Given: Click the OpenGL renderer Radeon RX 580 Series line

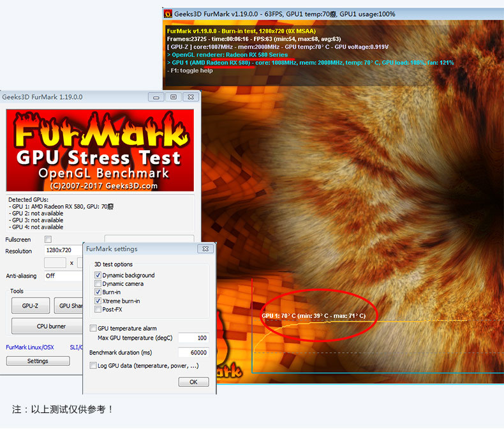Looking at the screenshot, I should [x=227, y=55].
